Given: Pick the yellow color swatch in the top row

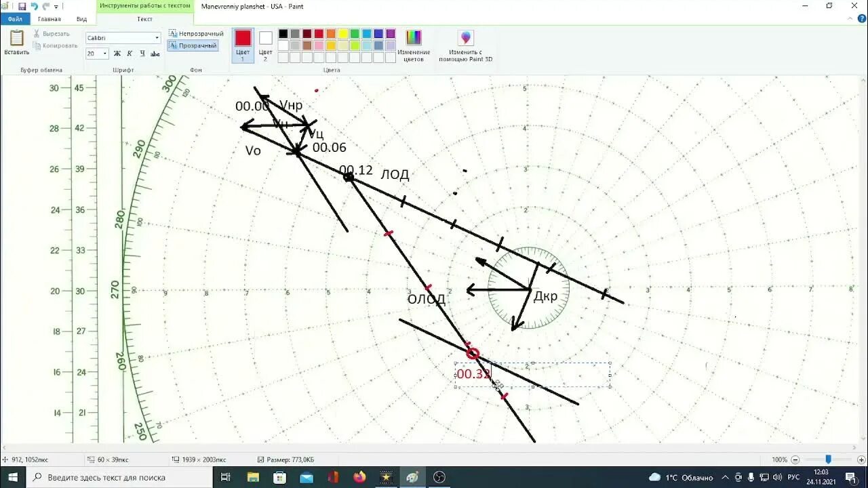Looking at the screenshot, I should click(x=342, y=34).
